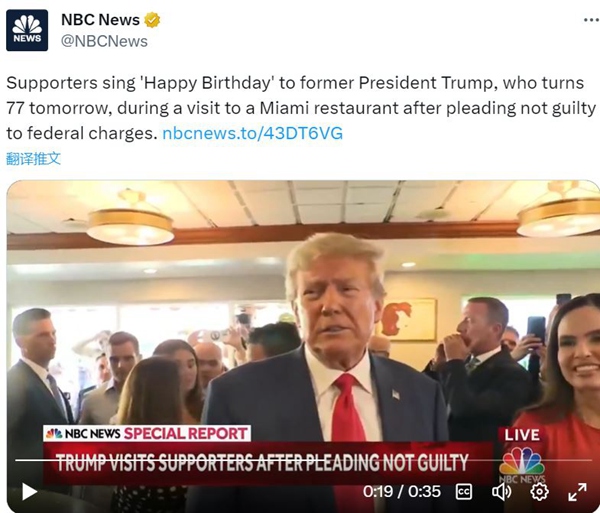Open the @NBCNews handle
Image resolution: width=600 pixels, height=513 pixels.
(104, 41)
